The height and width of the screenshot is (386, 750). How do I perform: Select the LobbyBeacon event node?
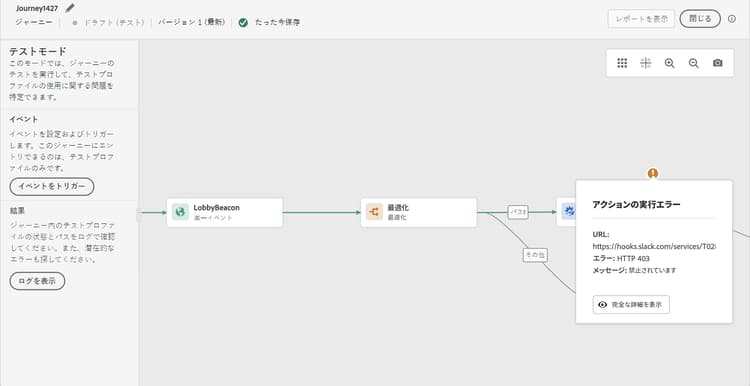coord(225,212)
